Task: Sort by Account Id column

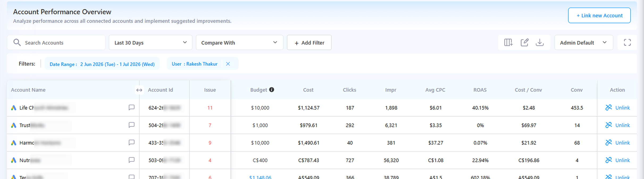Action: pyautogui.click(x=160, y=90)
